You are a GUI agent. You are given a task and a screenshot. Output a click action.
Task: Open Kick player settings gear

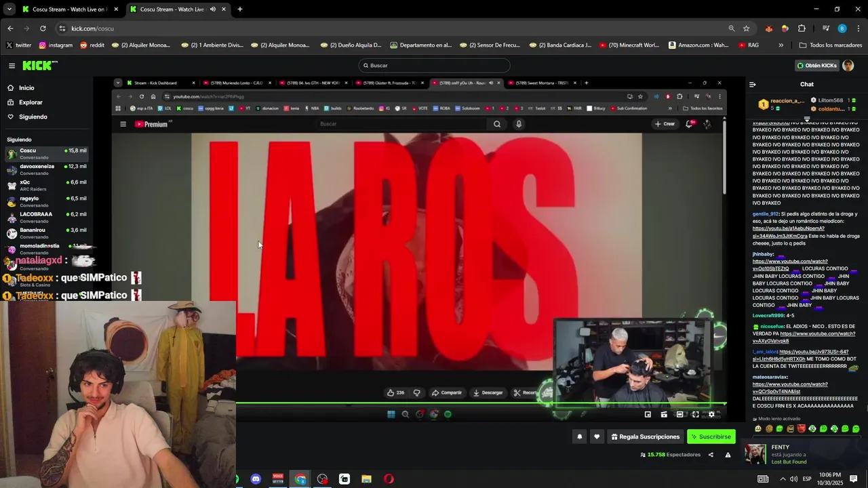tap(711, 415)
